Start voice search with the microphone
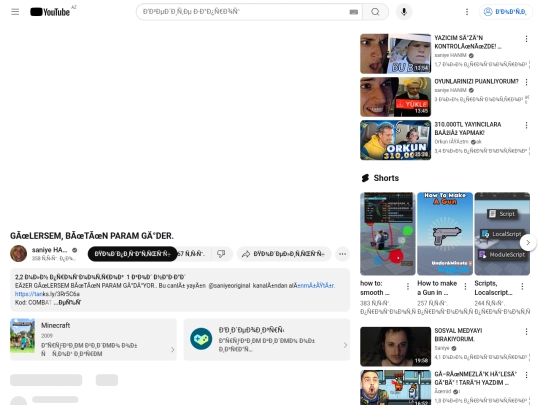 [x=404, y=12]
